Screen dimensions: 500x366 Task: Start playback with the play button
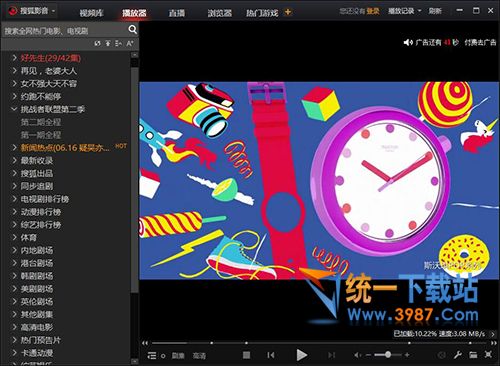click(301, 355)
